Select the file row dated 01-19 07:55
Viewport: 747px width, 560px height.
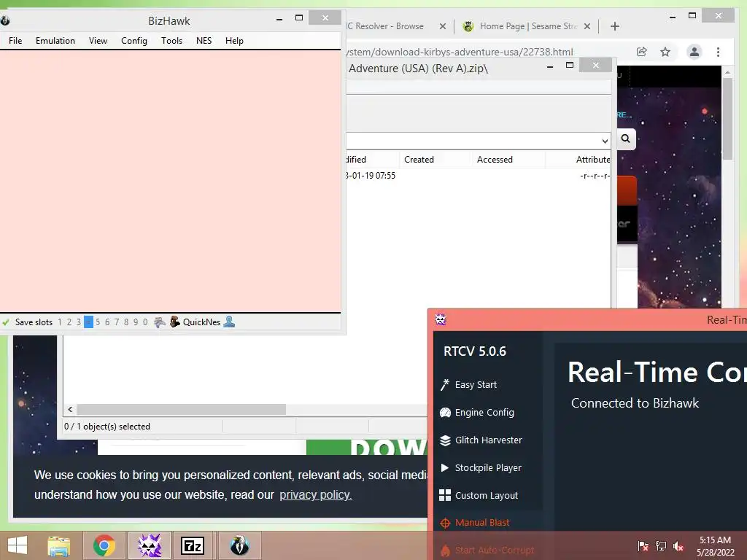click(x=478, y=176)
